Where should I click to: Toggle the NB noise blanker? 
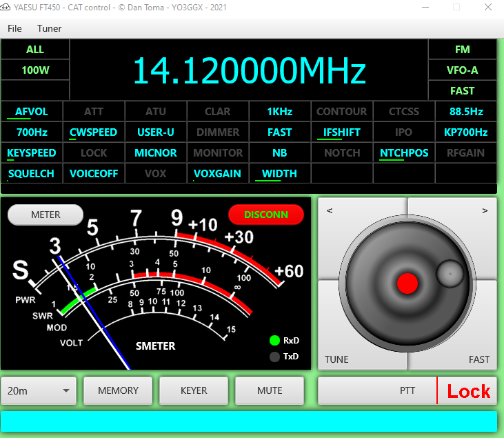coord(280,152)
